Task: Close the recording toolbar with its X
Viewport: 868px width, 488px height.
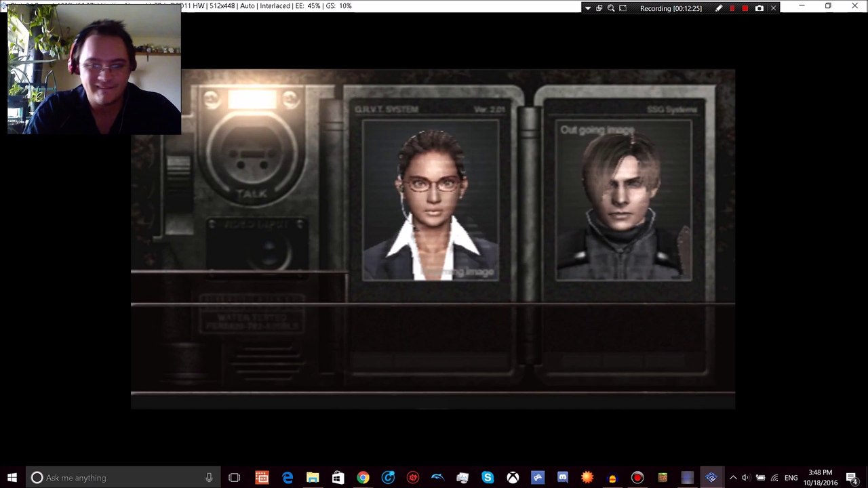Action: click(x=773, y=8)
